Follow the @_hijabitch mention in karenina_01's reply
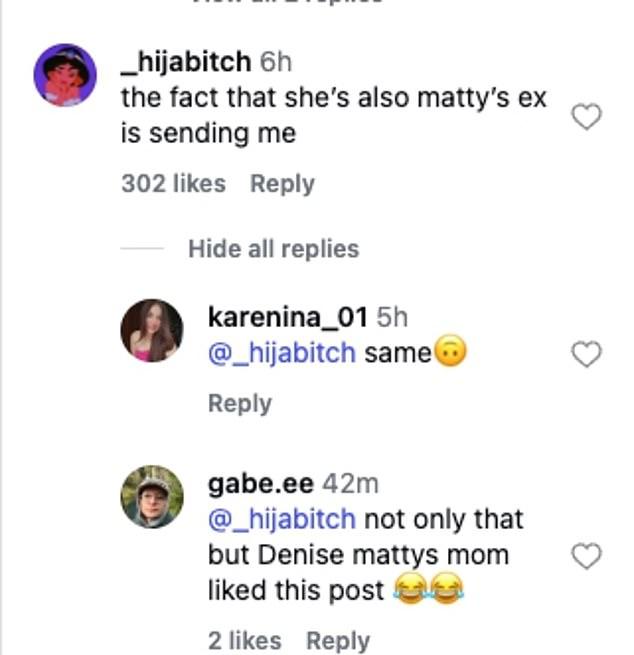Screen dimensions: 634x655 [282, 353]
